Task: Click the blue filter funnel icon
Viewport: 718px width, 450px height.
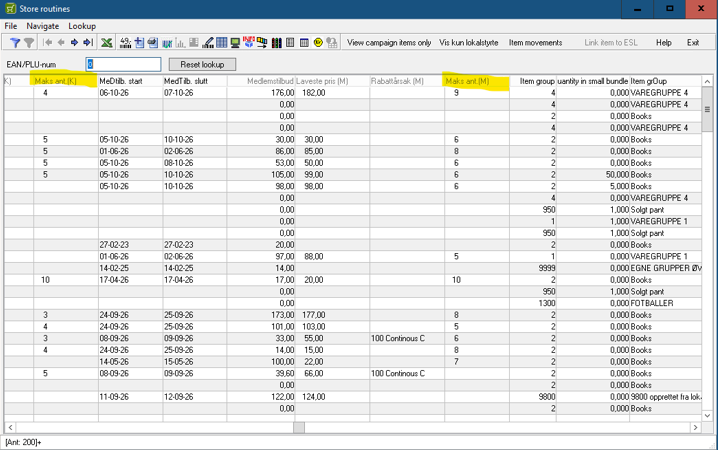Action: coord(15,43)
